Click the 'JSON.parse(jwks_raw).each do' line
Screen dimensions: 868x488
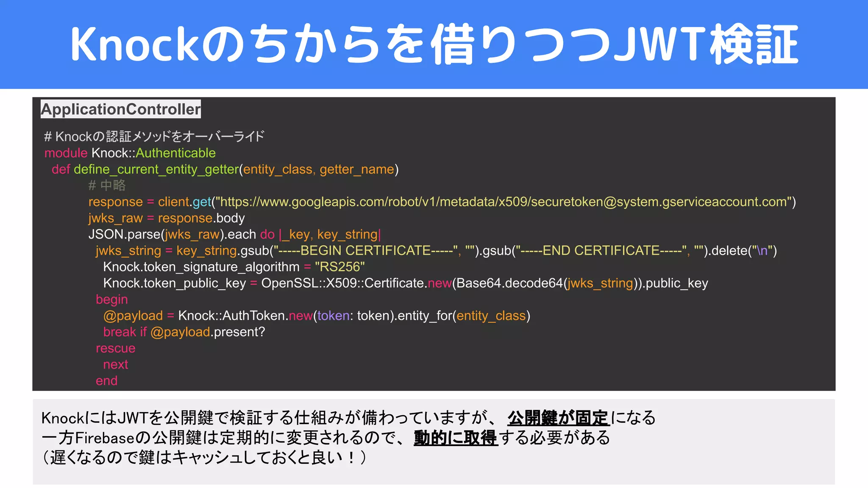[234, 234]
